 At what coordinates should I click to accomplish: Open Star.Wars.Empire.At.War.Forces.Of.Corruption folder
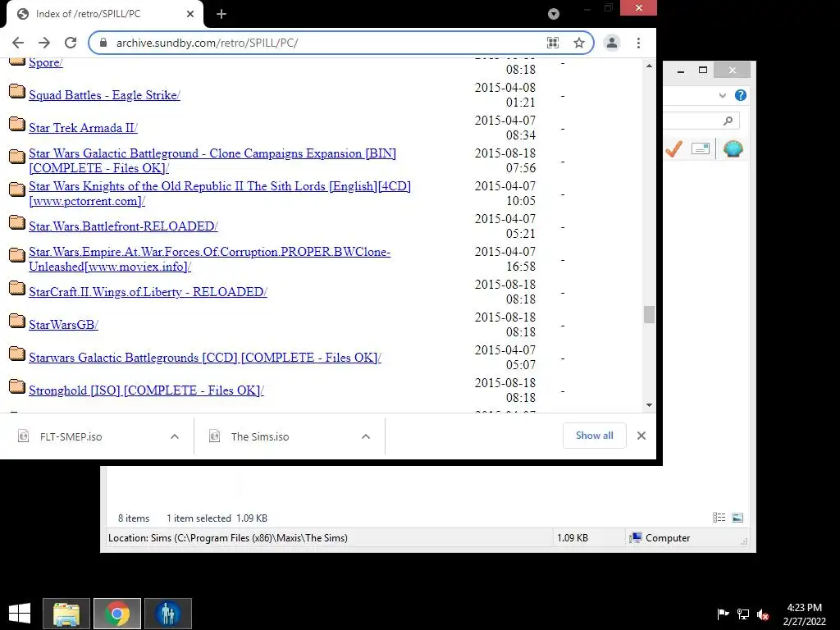(x=209, y=258)
